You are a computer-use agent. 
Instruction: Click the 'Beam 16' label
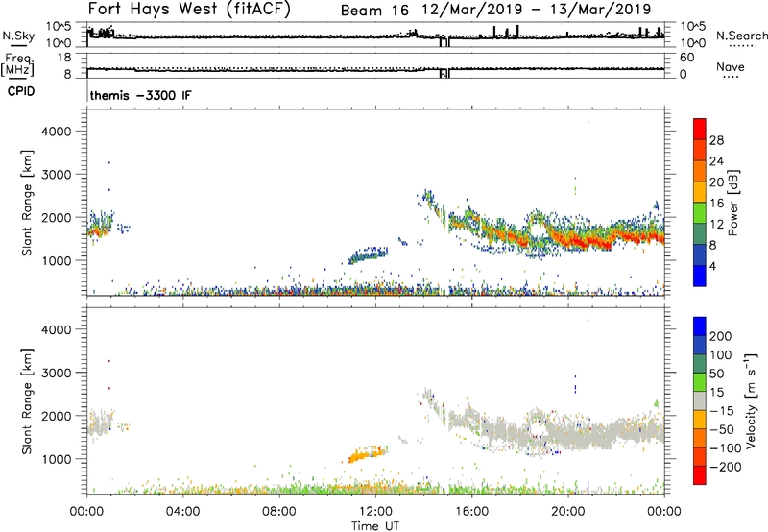pos(374,11)
